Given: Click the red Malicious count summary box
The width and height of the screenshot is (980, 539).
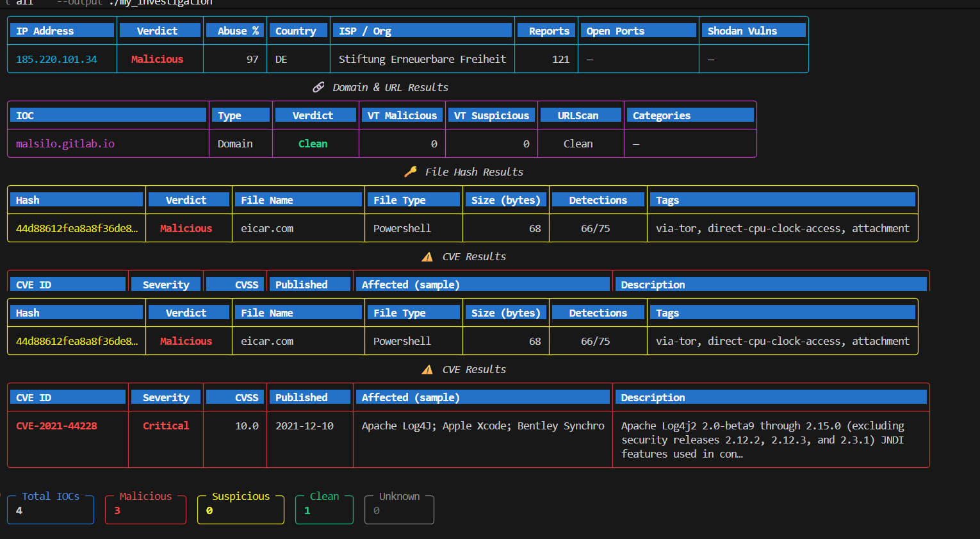Looking at the screenshot, I should click(145, 508).
